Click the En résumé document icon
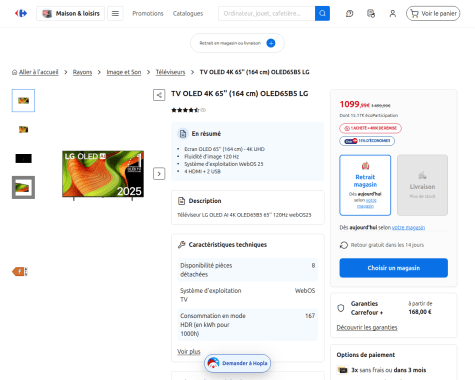The width and height of the screenshot is (475, 380). pos(183,134)
